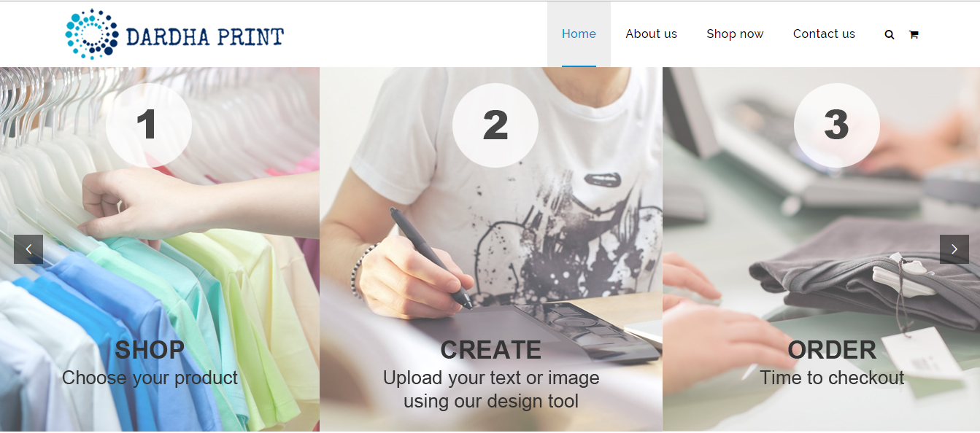Screen dimensions: 980x433
Task: Open the Contact us page
Action: (824, 34)
